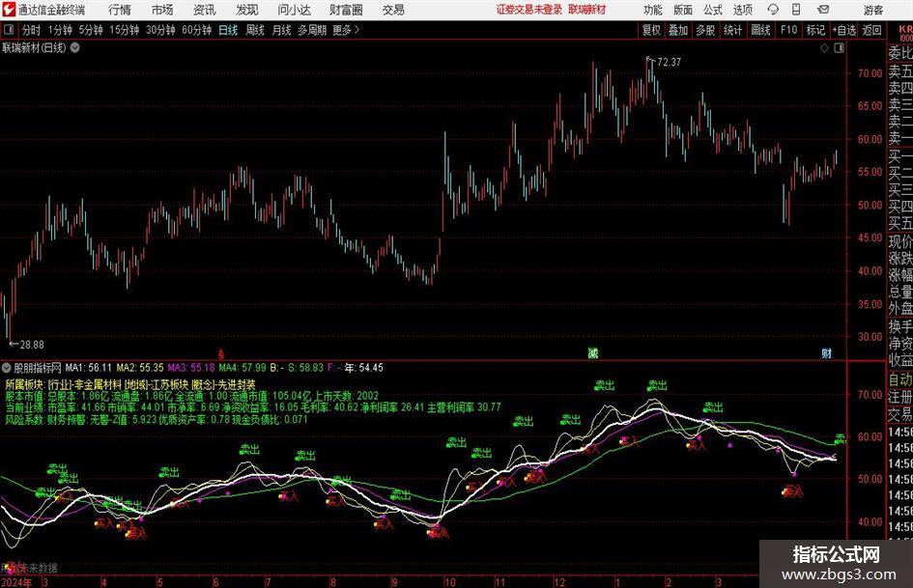Switch to the 分时 period tab

coord(32,30)
